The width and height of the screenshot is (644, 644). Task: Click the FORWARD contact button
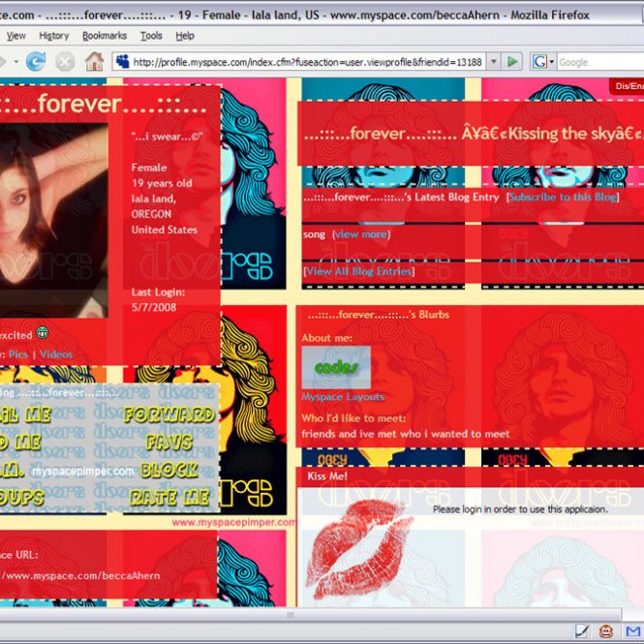pos(169,414)
